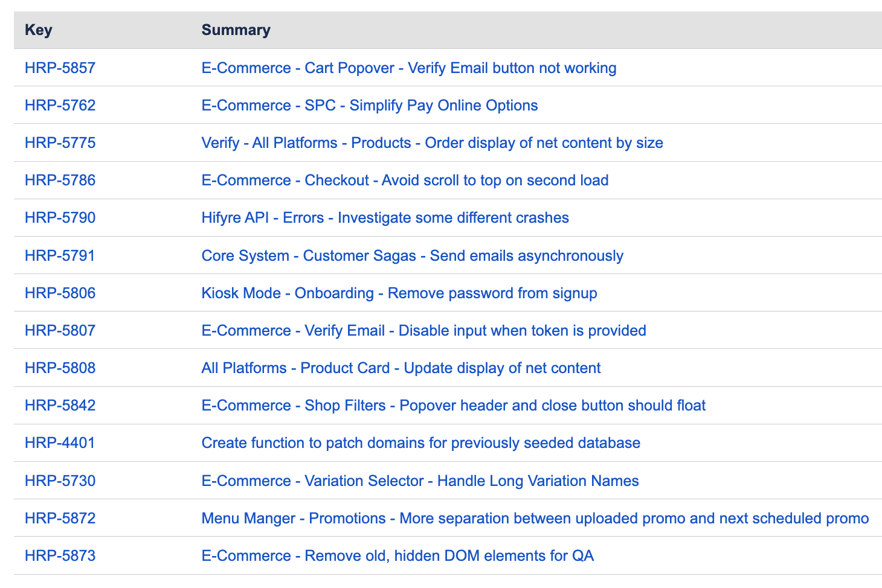Click the HRP-5873 key link

point(60,555)
